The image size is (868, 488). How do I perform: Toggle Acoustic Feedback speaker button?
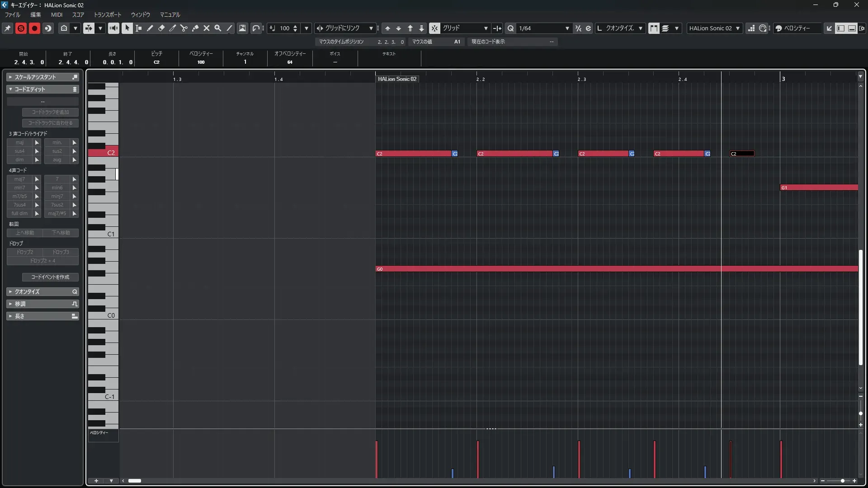click(x=113, y=28)
